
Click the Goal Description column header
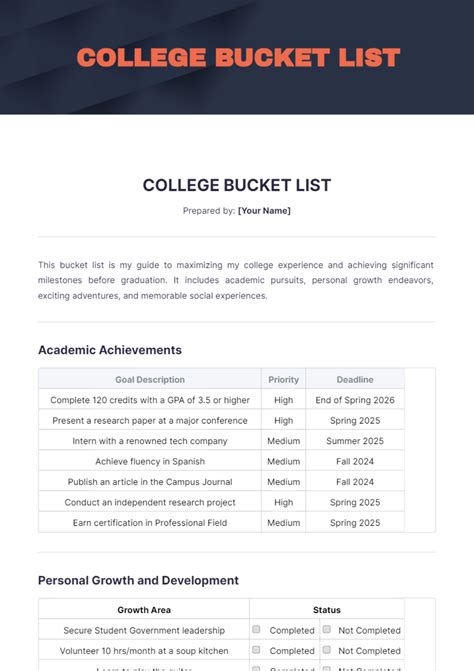point(150,380)
